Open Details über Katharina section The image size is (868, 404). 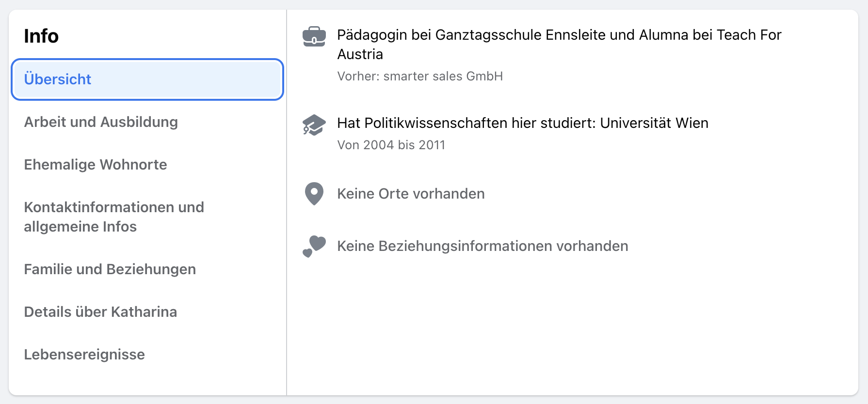[x=147, y=312]
